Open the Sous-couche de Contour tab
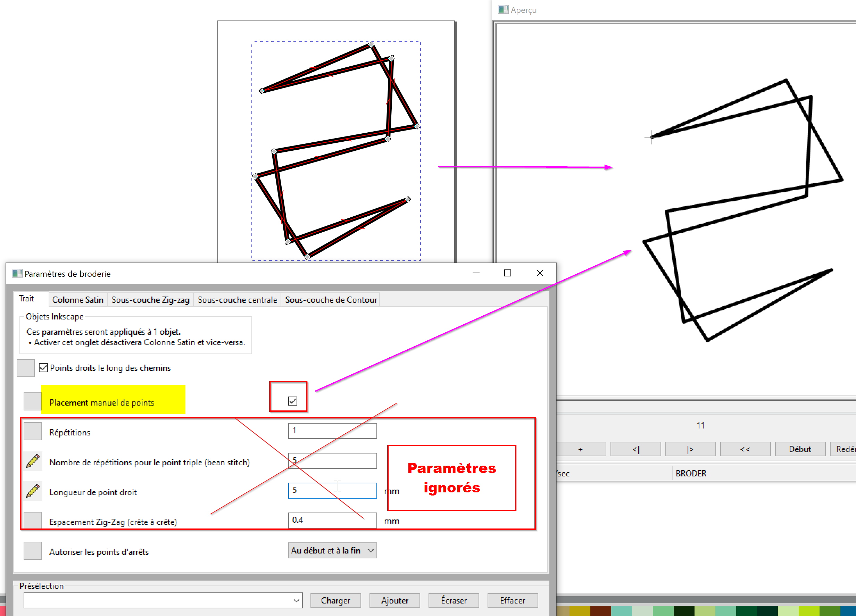The width and height of the screenshot is (856, 616). click(x=331, y=300)
